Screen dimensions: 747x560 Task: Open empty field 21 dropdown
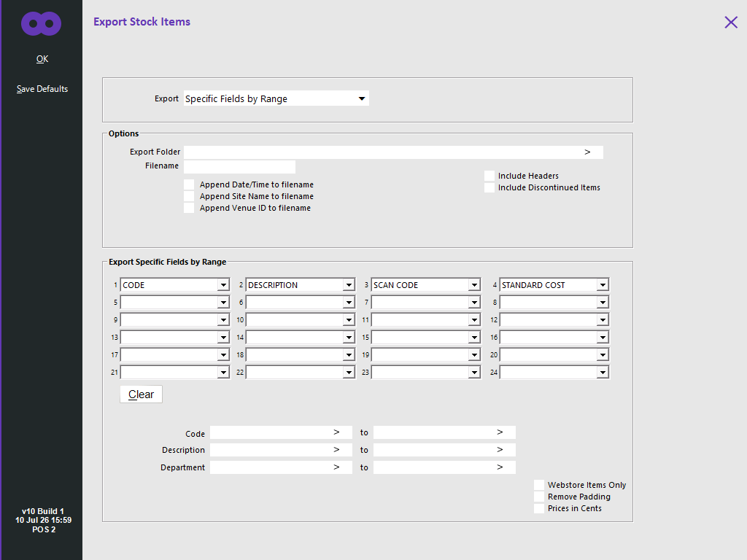(x=223, y=373)
